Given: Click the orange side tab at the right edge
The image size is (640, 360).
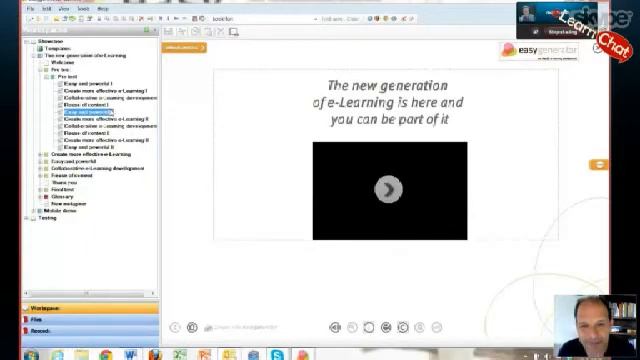Looking at the screenshot, I should click(598, 164).
